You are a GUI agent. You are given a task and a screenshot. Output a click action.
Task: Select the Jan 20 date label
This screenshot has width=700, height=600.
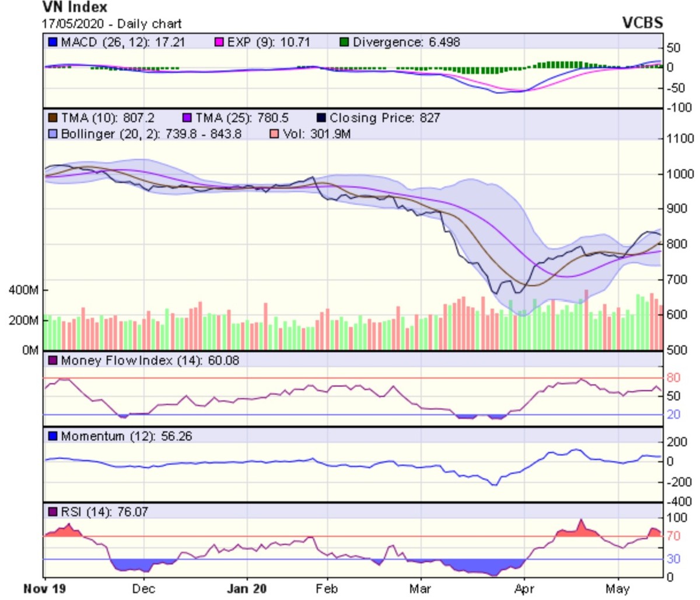click(246, 589)
